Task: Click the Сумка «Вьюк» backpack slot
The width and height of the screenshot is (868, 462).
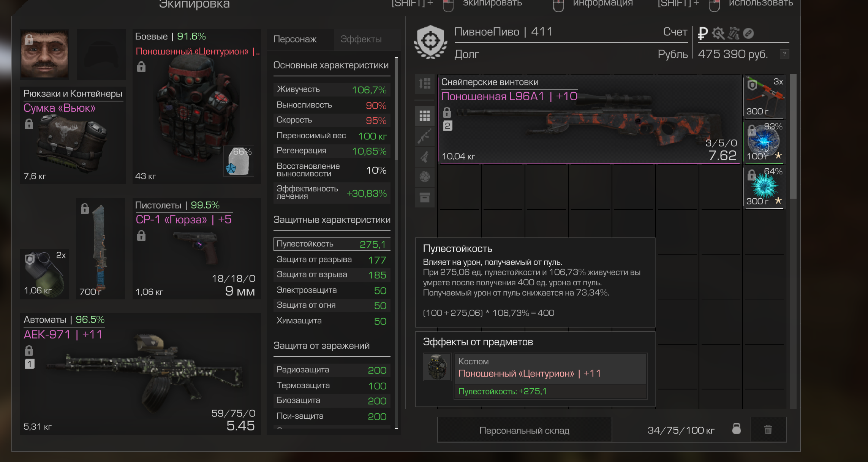Action: pos(73,135)
